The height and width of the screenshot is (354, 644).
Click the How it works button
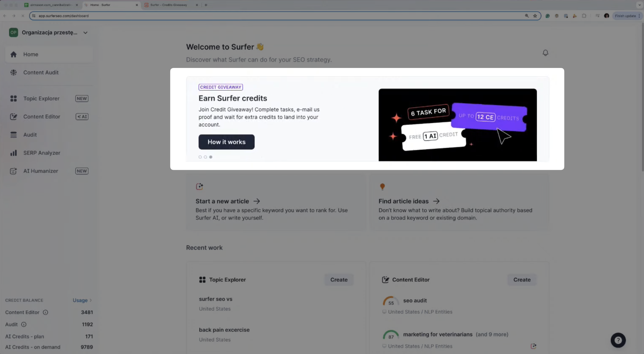tap(226, 142)
